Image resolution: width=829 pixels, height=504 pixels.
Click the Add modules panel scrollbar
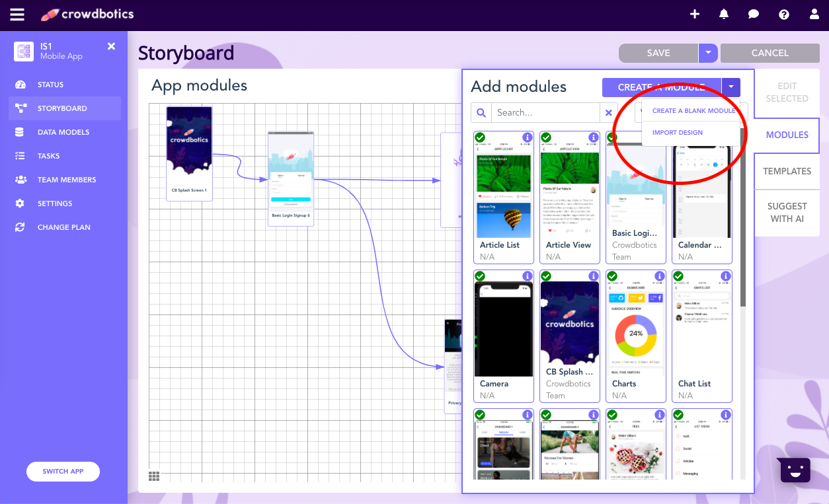click(744, 218)
